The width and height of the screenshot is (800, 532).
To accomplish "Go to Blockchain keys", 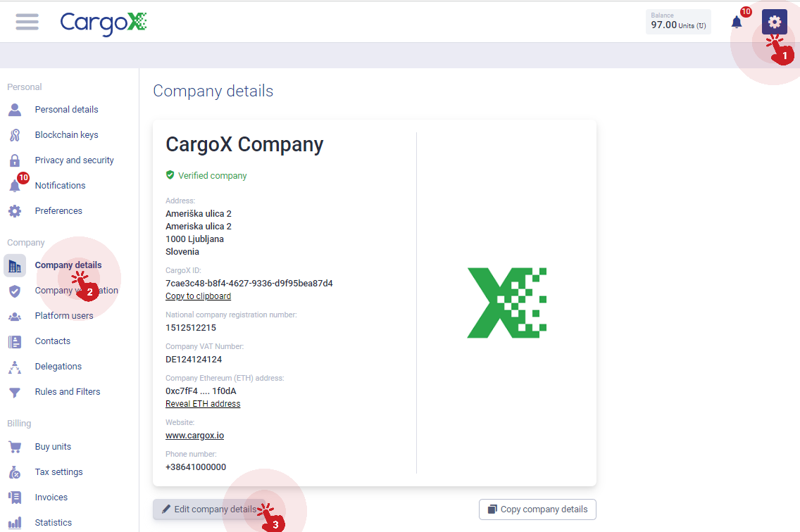I will (66, 135).
